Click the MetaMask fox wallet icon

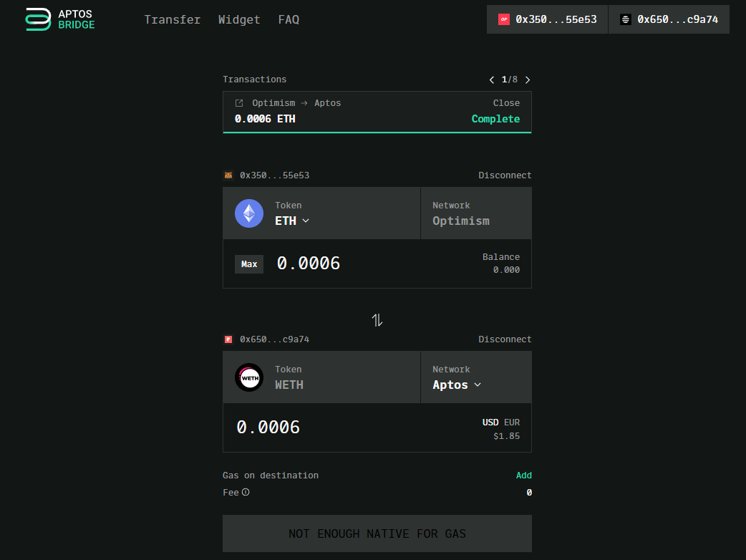(x=228, y=175)
